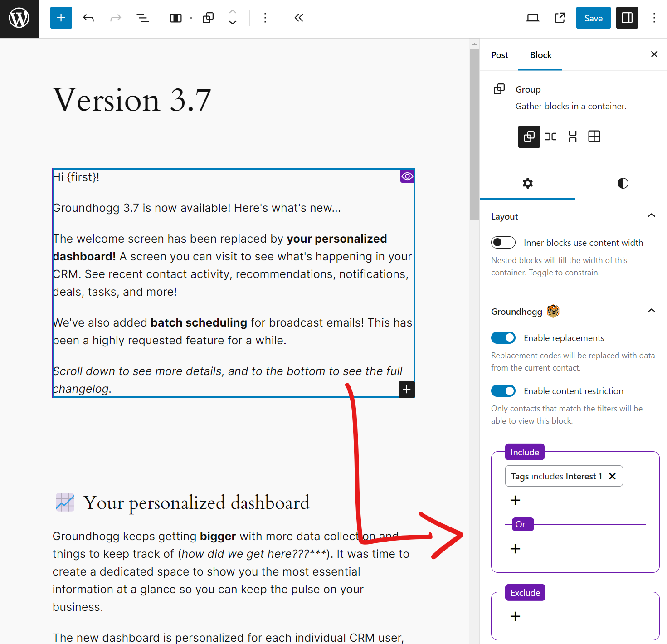Add a filter to the Exclude group

coord(516,616)
